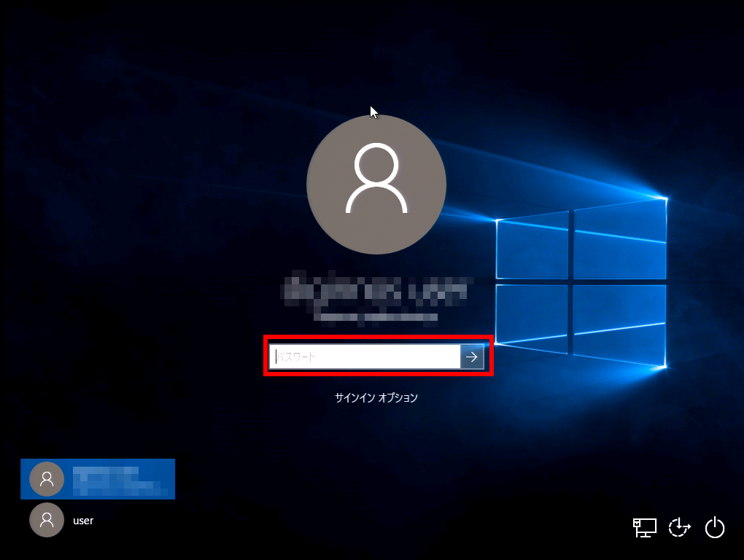Click the network connection icon
The image size is (744, 560).
pos(644,527)
